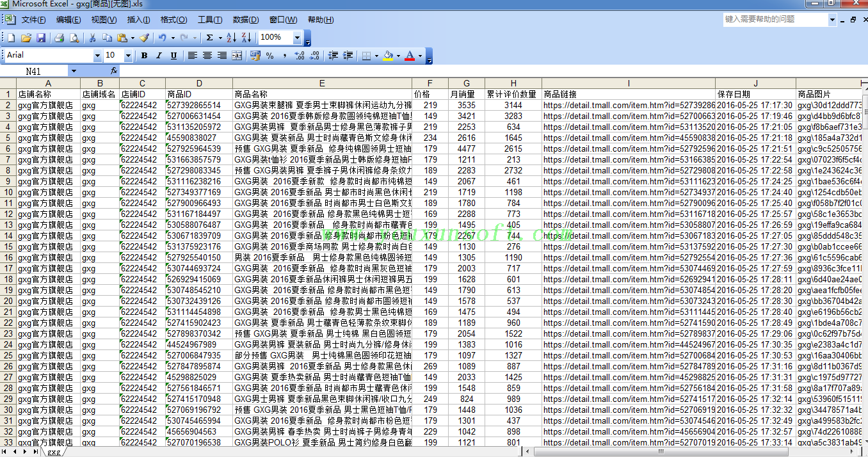The width and height of the screenshot is (868, 457).
Task: Open the Font Color palette arrow
Action: click(420, 56)
